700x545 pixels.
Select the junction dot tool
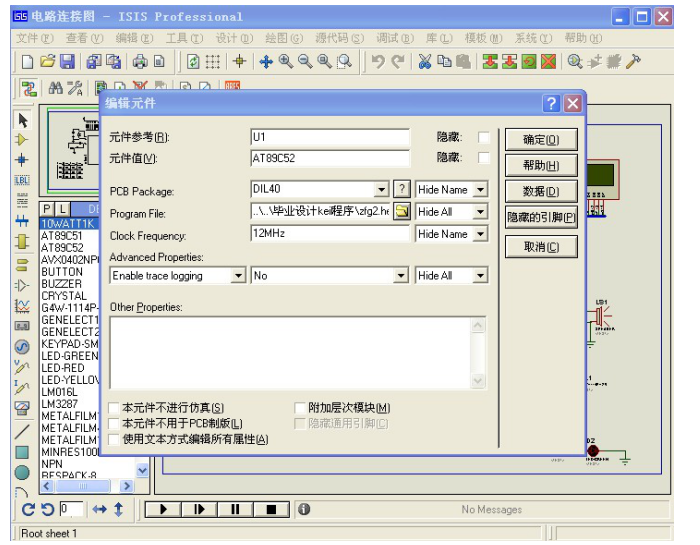pyautogui.click(x=21, y=160)
